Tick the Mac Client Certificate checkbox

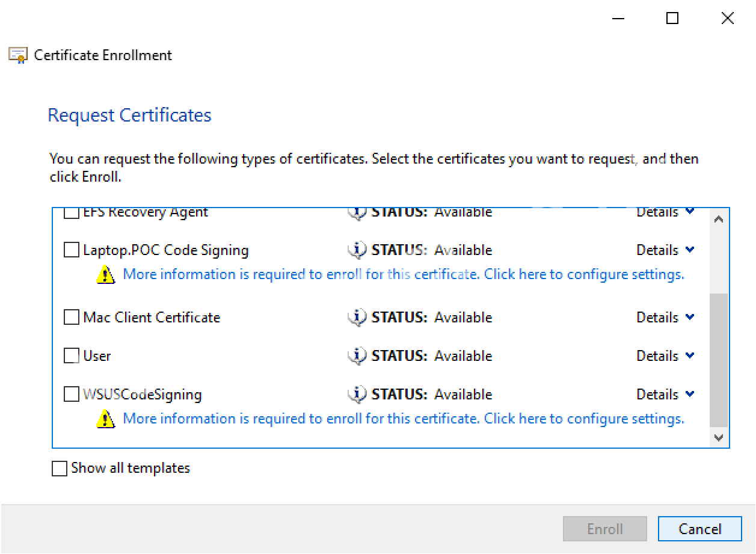[x=72, y=317]
